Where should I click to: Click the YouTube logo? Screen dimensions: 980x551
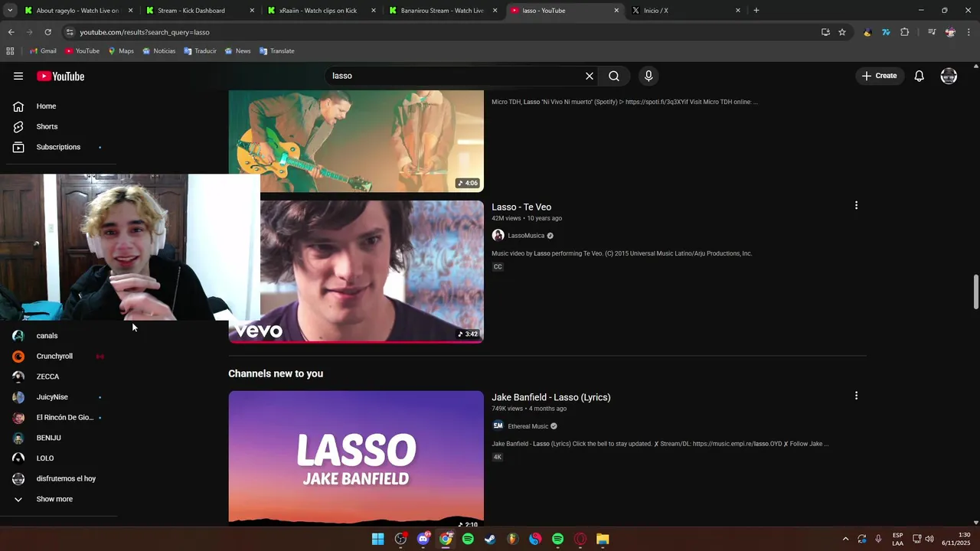point(60,76)
